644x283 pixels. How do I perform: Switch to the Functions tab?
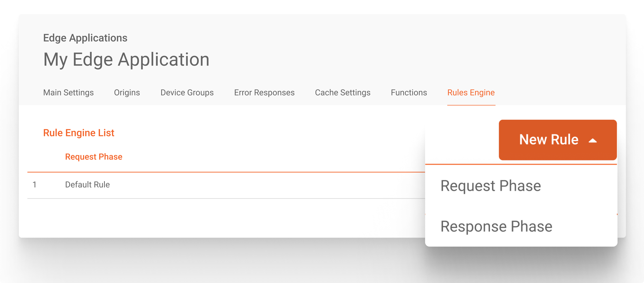click(409, 93)
